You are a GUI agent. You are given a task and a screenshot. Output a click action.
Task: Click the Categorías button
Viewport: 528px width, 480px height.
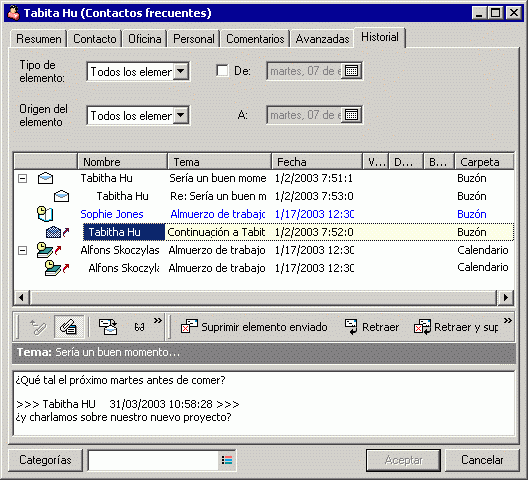pyautogui.click(x=45, y=460)
